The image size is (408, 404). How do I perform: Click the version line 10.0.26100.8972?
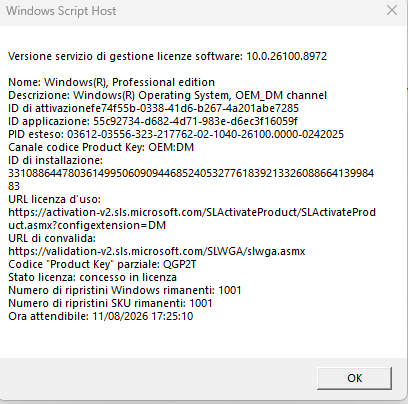[167, 56]
